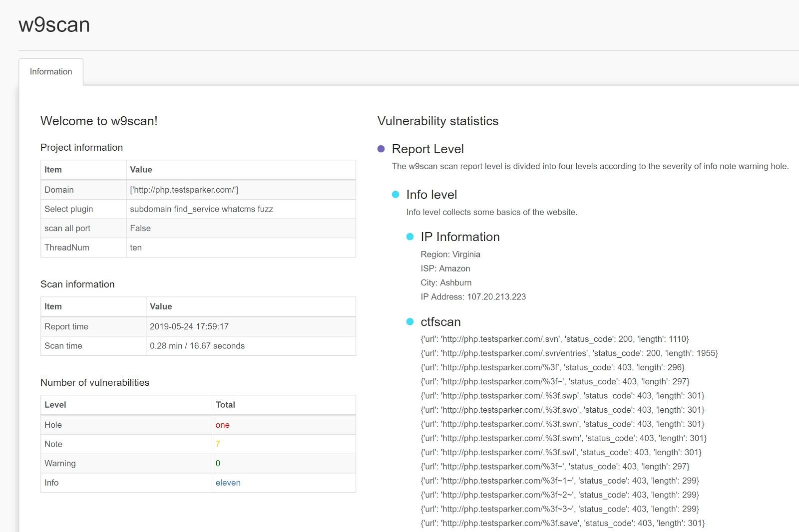Viewport: 799px width, 532px height.
Task: Click the .svn/entries URL result line
Action: (x=569, y=353)
